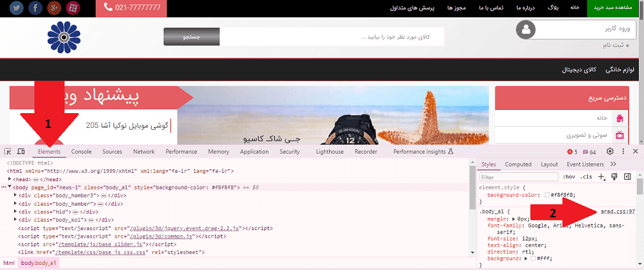Select the Styles tab
This screenshot has height=270, width=644.
(489, 165)
